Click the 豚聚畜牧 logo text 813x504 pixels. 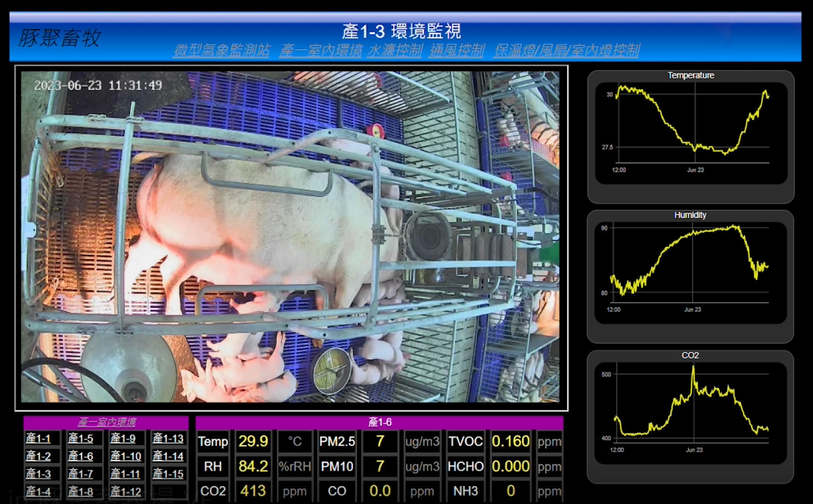tap(59, 38)
